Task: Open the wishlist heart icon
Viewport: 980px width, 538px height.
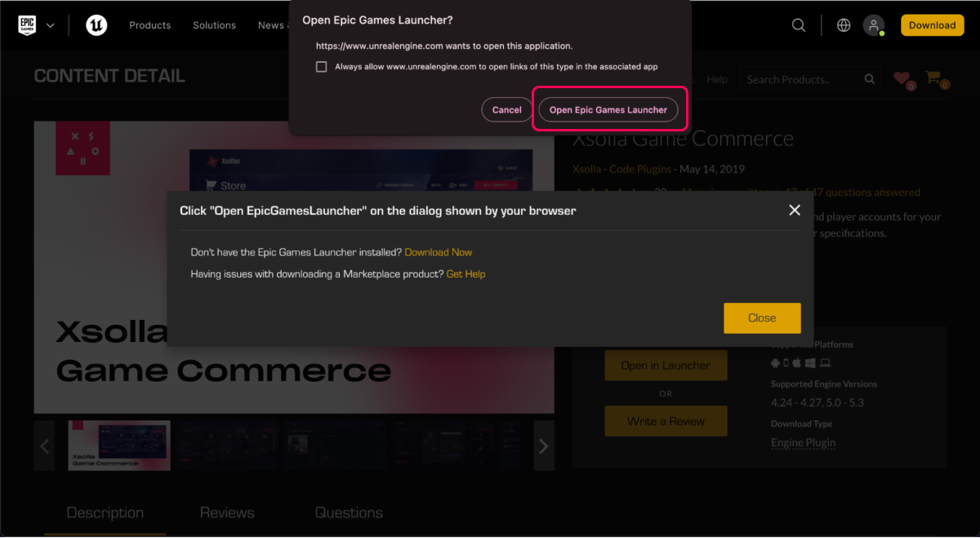Action: pos(902,79)
